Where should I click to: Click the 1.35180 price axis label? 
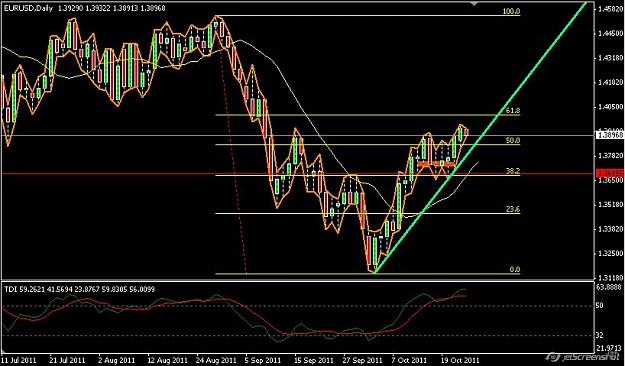pyautogui.click(x=611, y=205)
